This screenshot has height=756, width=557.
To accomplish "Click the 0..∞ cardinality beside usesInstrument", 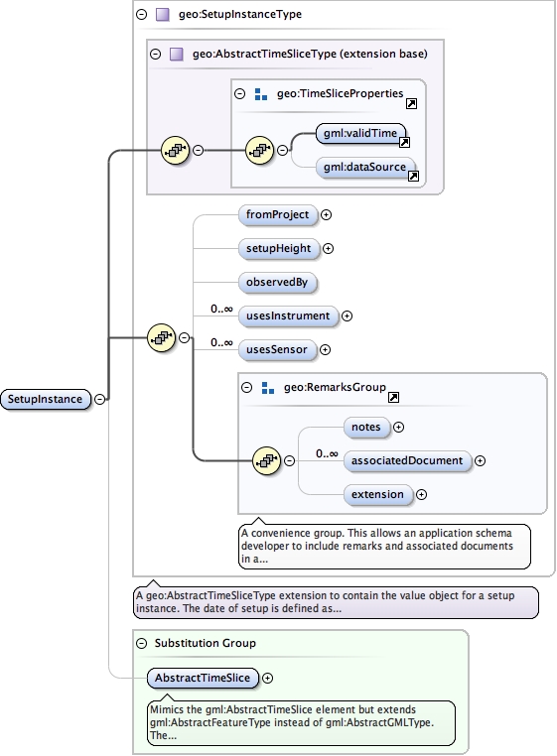I will (221, 310).
